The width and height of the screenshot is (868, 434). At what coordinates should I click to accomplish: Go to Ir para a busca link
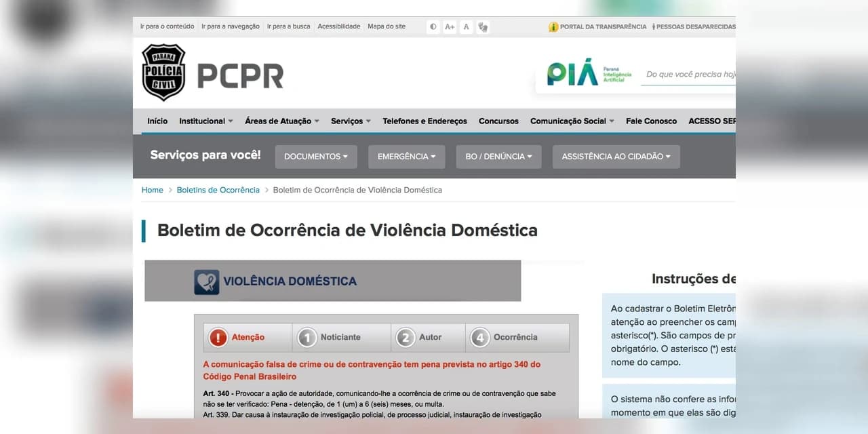289,26
